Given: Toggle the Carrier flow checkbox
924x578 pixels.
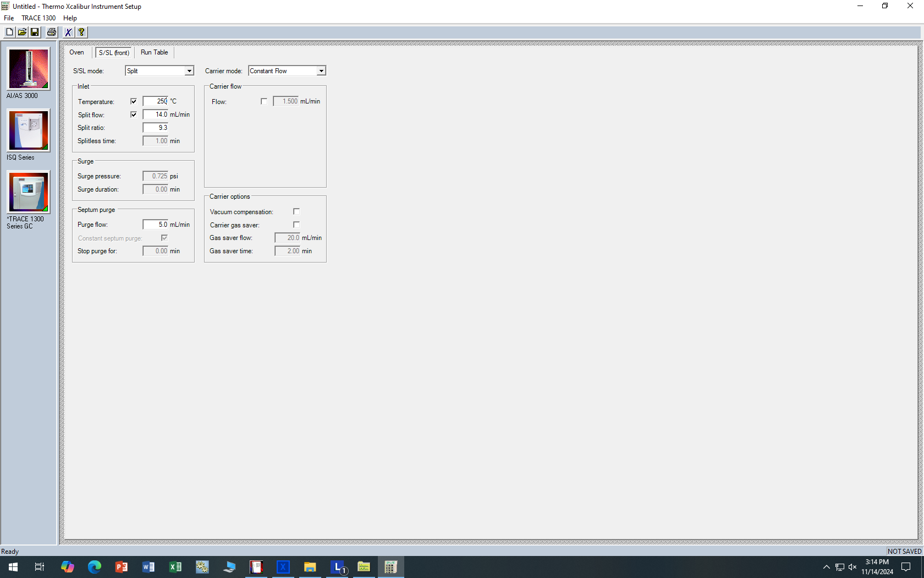Looking at the screenshot, I should tap(264, 101).
